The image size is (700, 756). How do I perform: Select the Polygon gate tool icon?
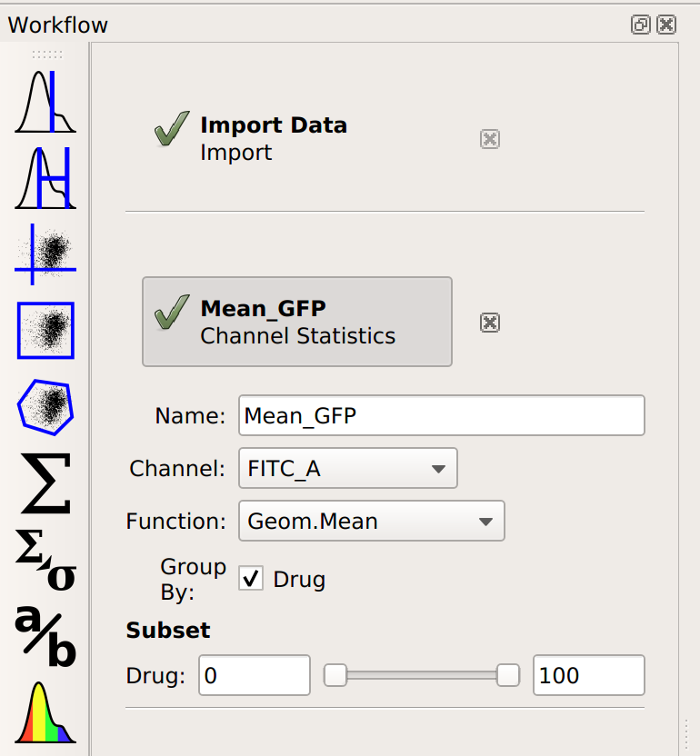click(x=45, y=407)
